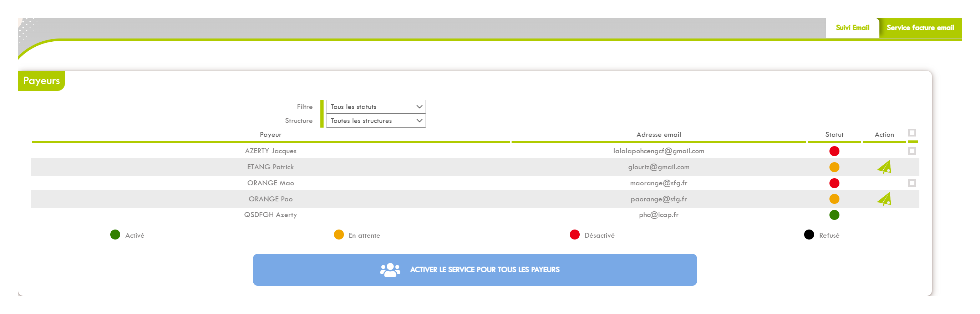The width and height of the screenshot is (980, 314).
Task: Click email glouriz@gmail.com
Action: (659, 167)
